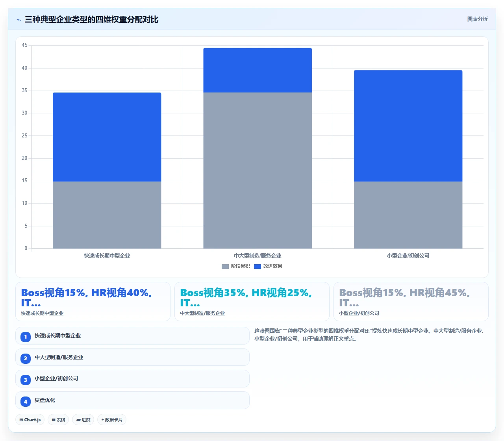Click x-axis label 中大型制造/服务企业
The width and height of the screenshot is (504, 441).
(258, 256)
